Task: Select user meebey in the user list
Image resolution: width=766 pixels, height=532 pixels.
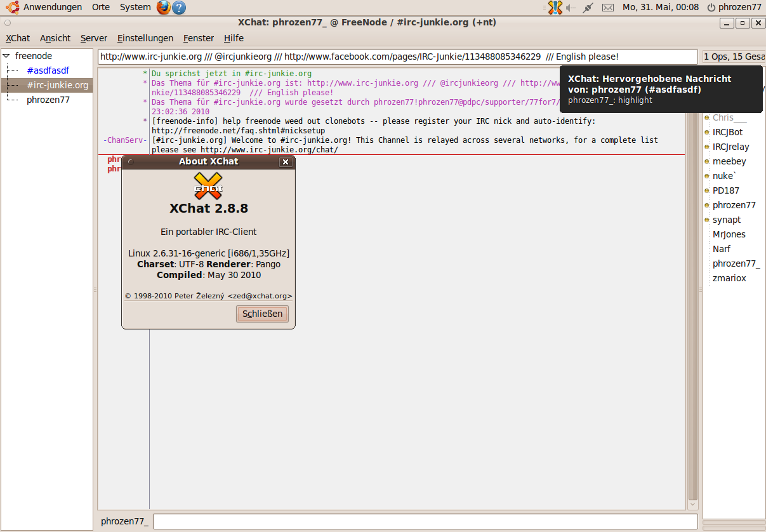Action: click(x=729, y=161)
